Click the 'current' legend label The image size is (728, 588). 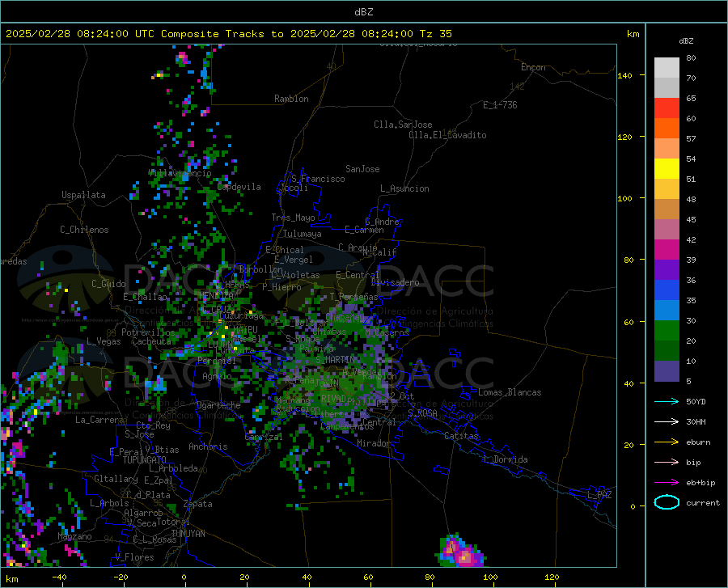702,502
